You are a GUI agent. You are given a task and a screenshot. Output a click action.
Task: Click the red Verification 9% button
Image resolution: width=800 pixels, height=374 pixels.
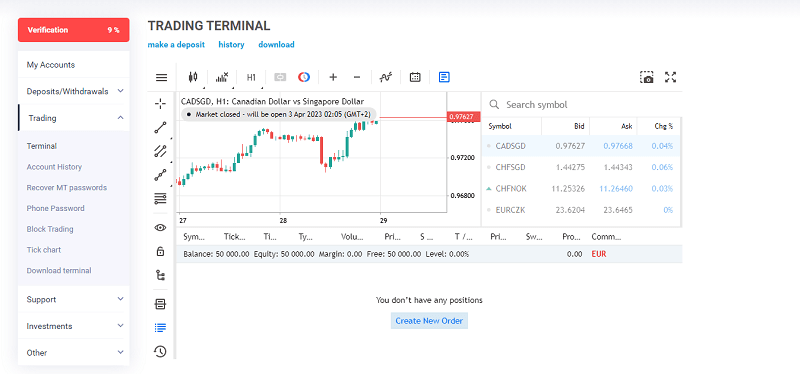coord(73,30)
